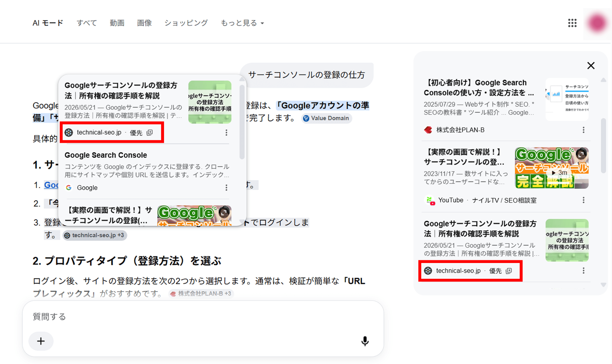Image resolution: width=612 pixels, height=364 pixels.
Task: Open side panel Googleサーチコンソールの登録方法 title
Action: click(480, 229)
